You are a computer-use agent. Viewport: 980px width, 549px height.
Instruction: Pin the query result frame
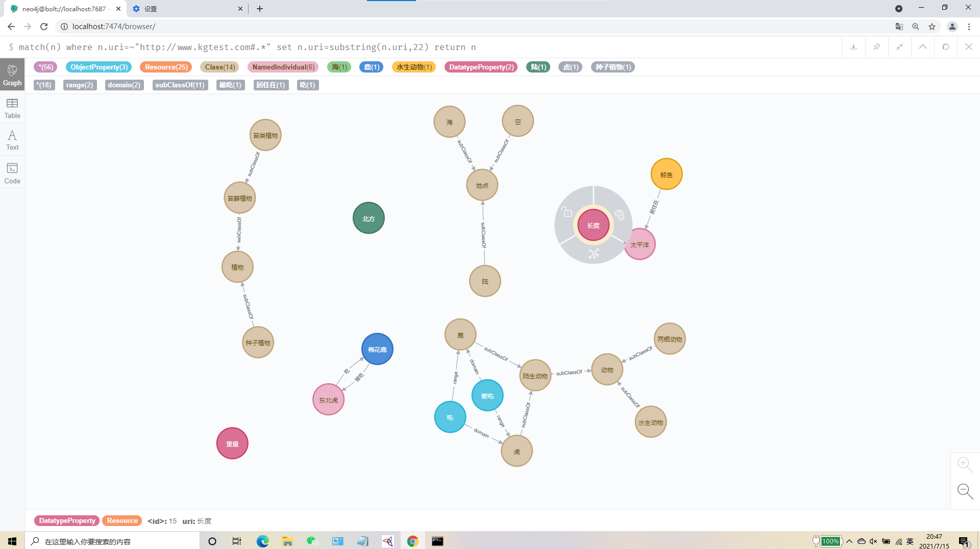876,46
